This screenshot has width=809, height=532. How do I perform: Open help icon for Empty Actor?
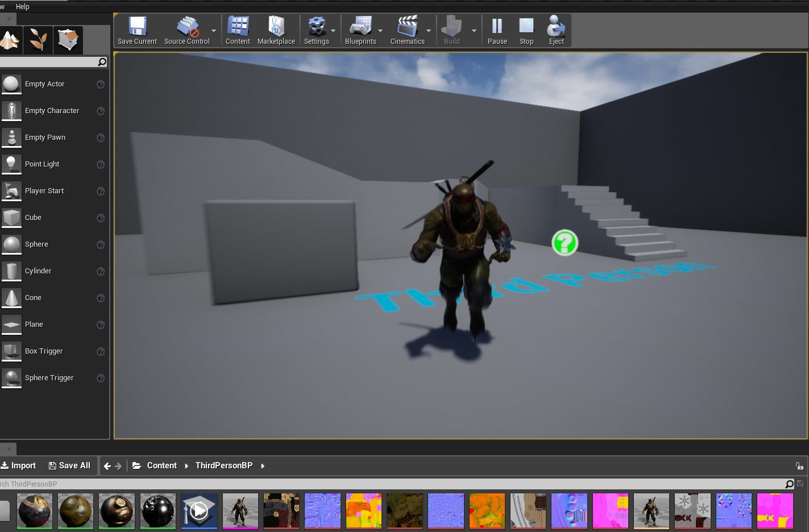pyautogui.click(x=101, y=84)
